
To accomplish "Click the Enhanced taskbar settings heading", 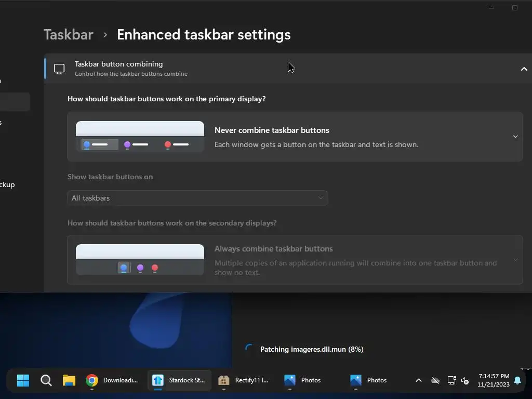I will (x=204, y=35).
